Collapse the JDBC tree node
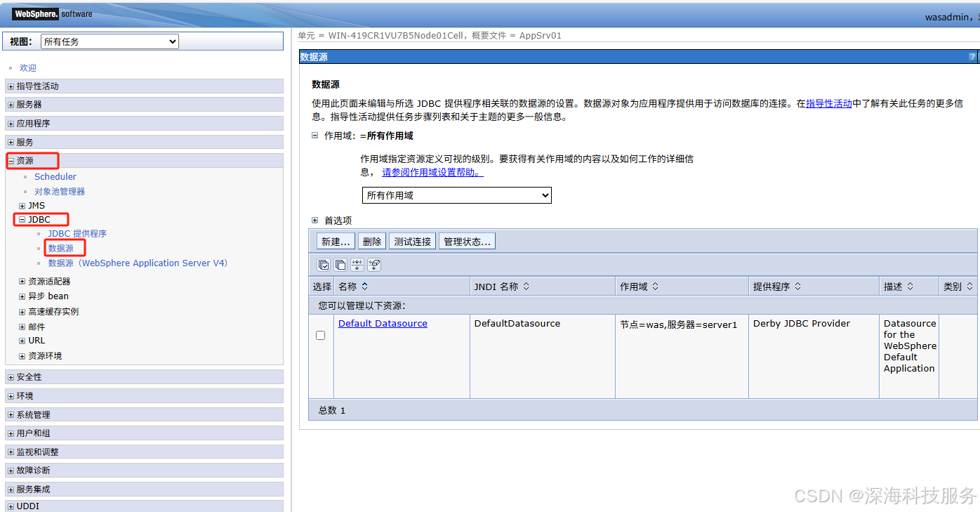Screen dimensions: 980x512 (x=22, y=220)
